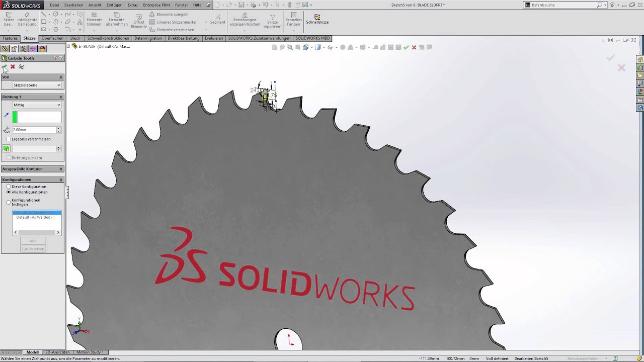Expand the Ausgewählte Konturen section
The height and width of the screenshot is (362, 644).
coord(61,169)
